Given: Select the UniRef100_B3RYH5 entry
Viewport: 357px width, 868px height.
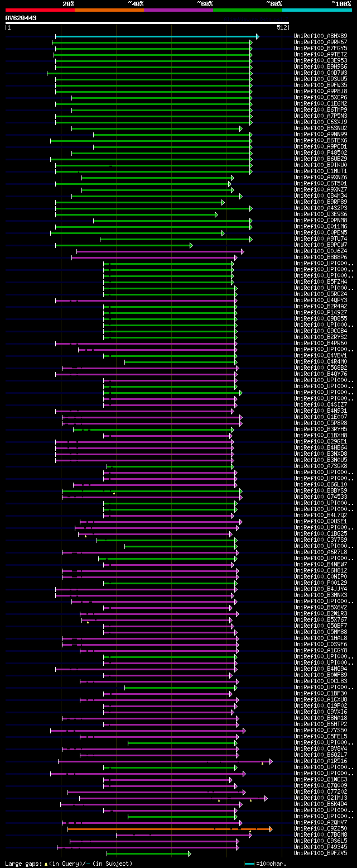Looking at the screenshot, I should coord(320,430).
